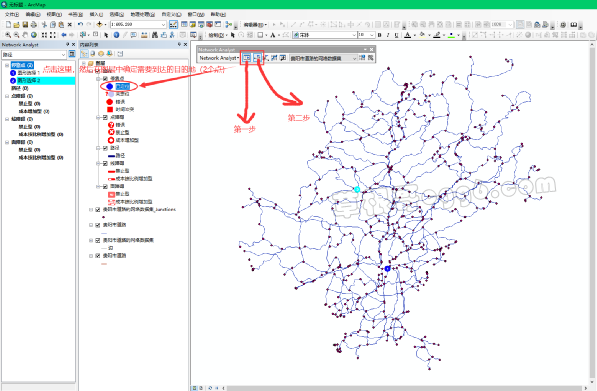Uncheck the Junctions layer checkbox
The height and width of the screenshot is (391, 597).
[x=97, y=209]
